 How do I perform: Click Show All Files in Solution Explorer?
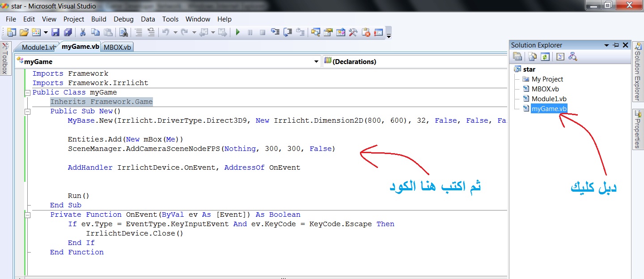pos(532,56)
